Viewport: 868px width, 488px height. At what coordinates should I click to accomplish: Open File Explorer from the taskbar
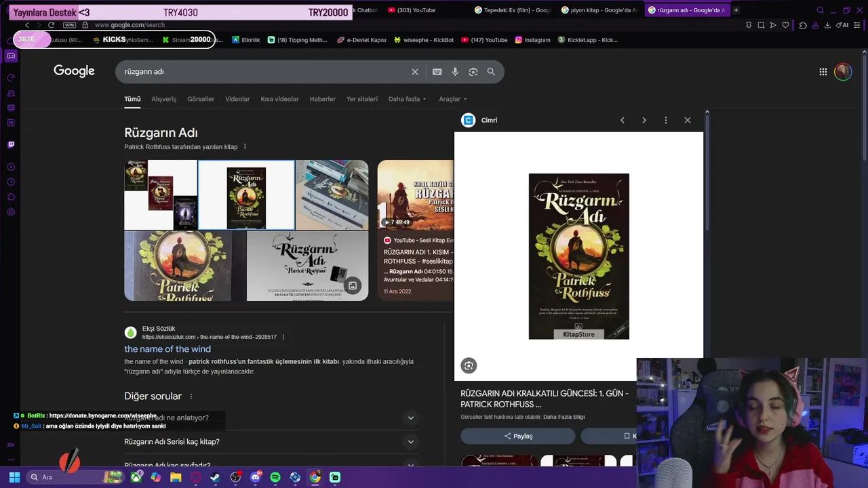pyautogui.click(x=176, y=477)
